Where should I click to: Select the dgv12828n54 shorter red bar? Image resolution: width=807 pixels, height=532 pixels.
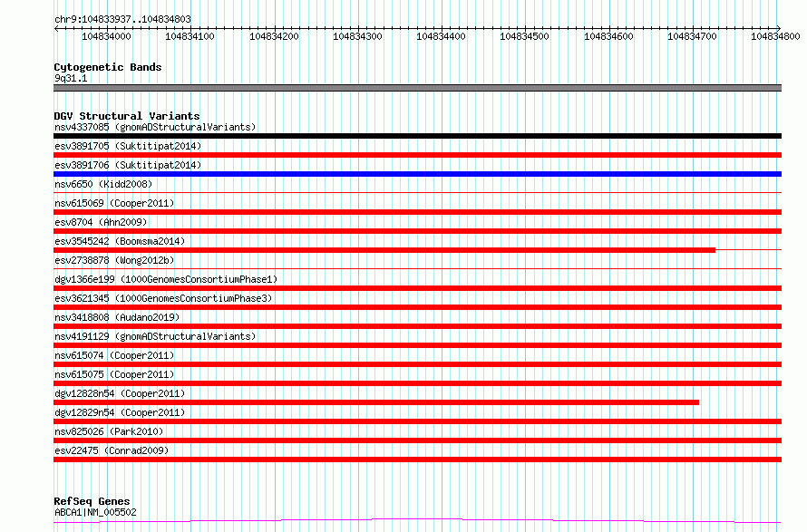[376, 402]
